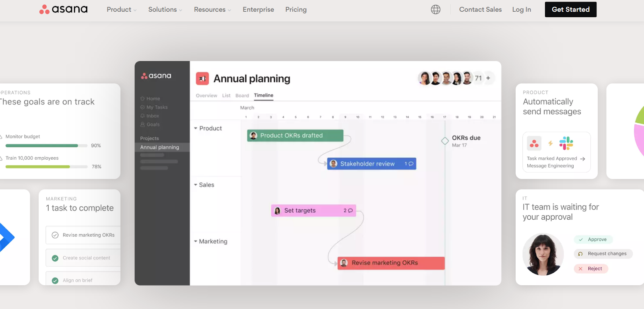The image size is (644, 309).
Task: Open the Pricing nav item
Action: [x=296, y=9]
